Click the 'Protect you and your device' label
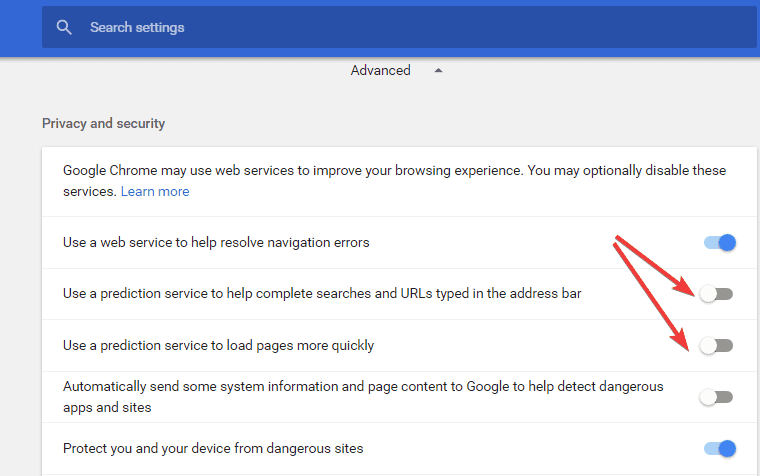This screenshot has height=476, width=760. (x=213, y=448)
